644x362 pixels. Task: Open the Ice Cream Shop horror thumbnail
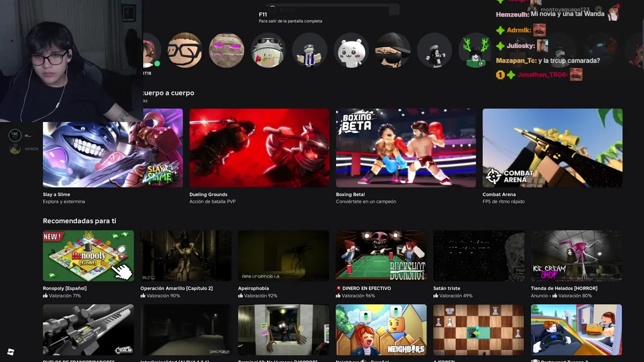pyautogui.click(x=576, y=255)
